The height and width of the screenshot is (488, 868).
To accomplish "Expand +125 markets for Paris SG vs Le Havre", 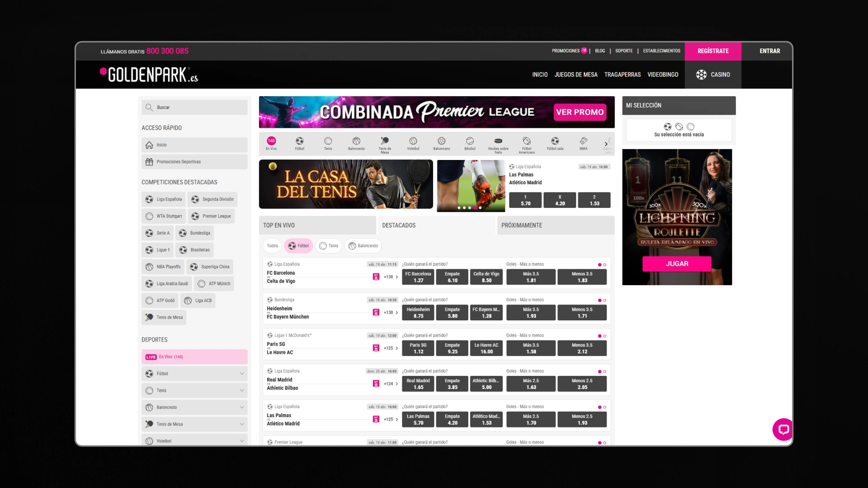I will tap(391, 348).
